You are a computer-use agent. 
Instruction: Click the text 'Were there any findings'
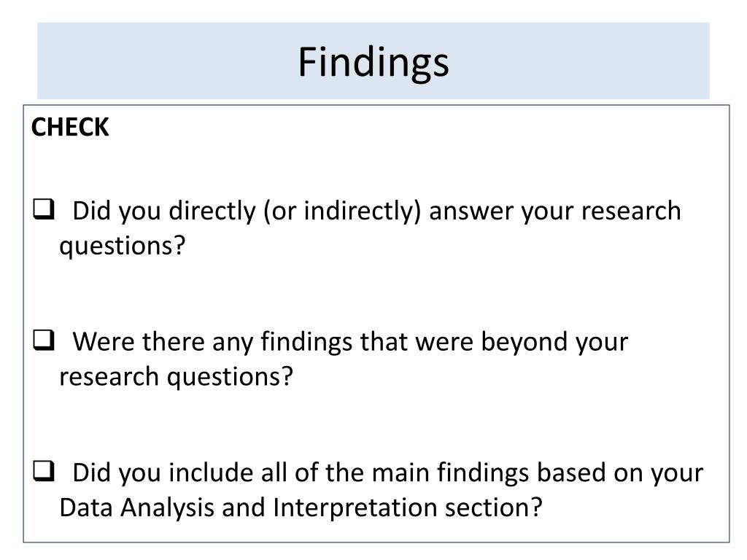(x=212, y=342)
